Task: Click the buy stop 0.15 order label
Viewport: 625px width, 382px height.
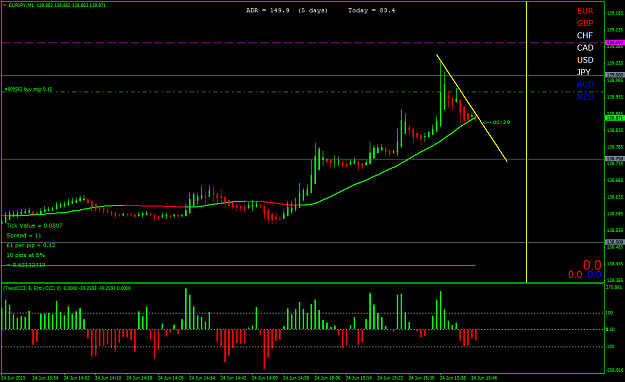Action: 28,89
